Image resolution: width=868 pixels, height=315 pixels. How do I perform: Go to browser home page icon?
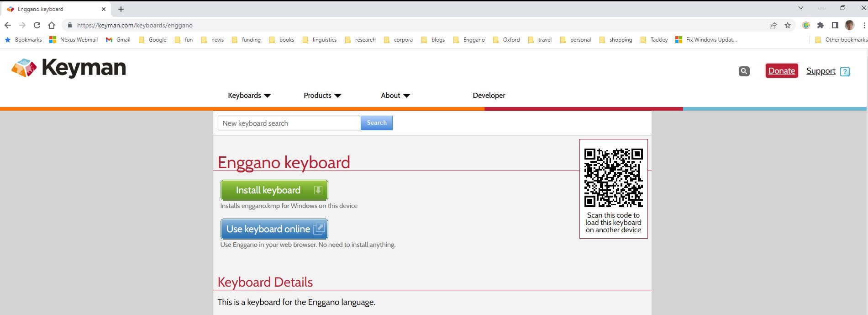click(x=52, y=26)
